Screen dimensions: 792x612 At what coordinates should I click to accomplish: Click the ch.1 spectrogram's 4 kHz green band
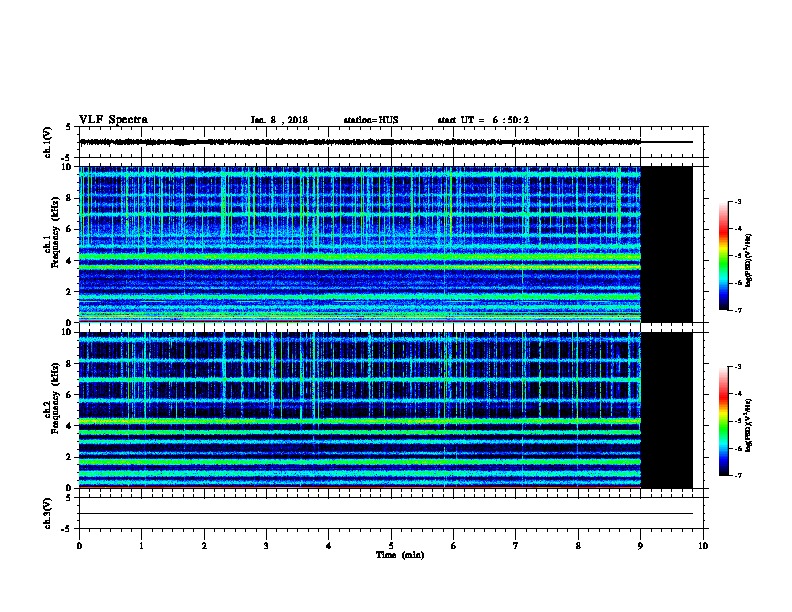coord(360,257)
